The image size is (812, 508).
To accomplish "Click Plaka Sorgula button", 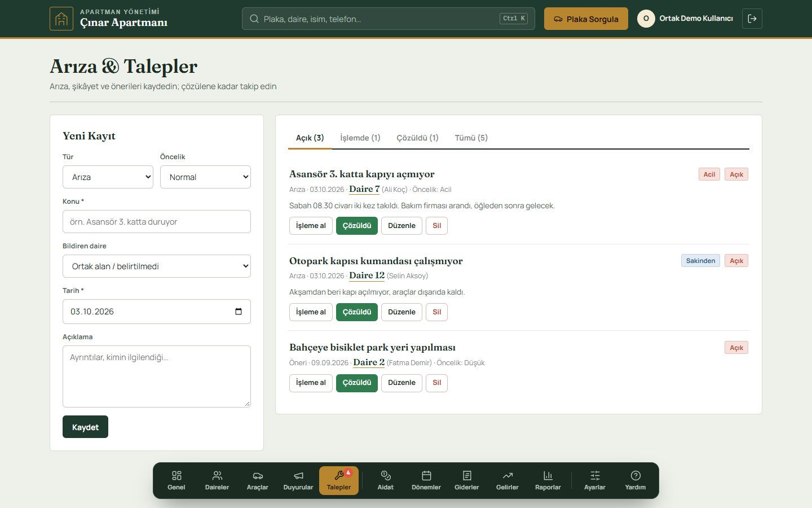I will click(586, 19).
